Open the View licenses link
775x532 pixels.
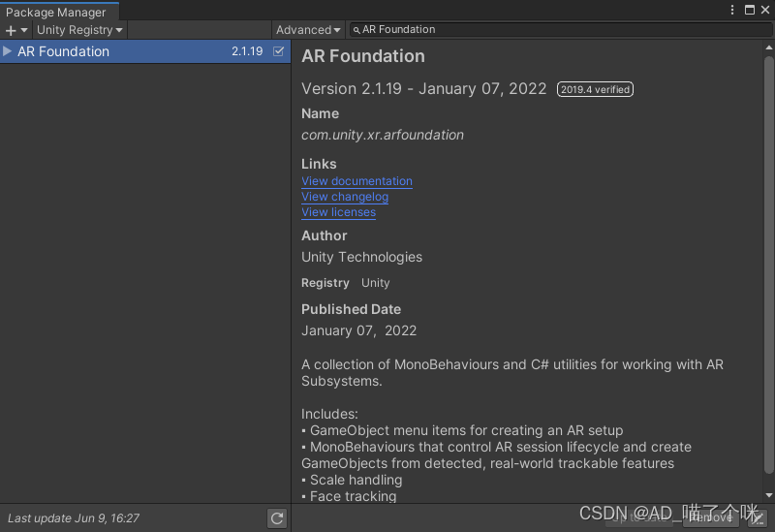(338, 212)
